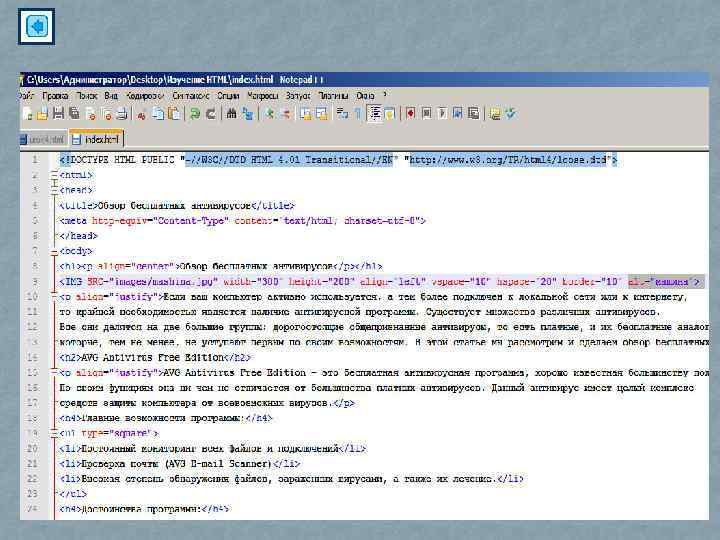This screenshot has width=720, height=540.
Task: Click the meta http-equiv line 5
Action: (242, 220)
